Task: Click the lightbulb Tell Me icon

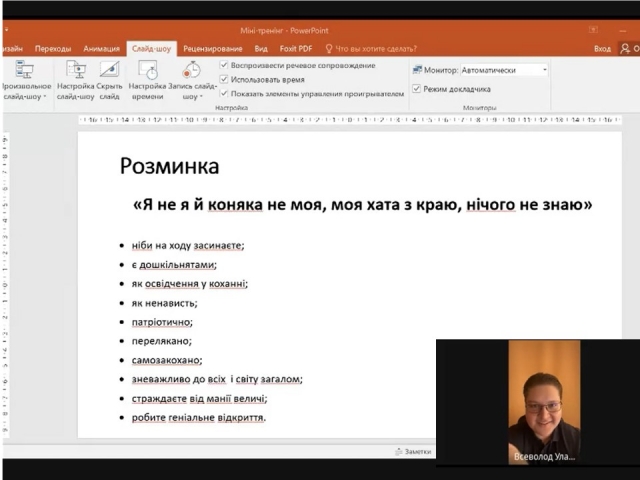Action: (x=329, y=49)
